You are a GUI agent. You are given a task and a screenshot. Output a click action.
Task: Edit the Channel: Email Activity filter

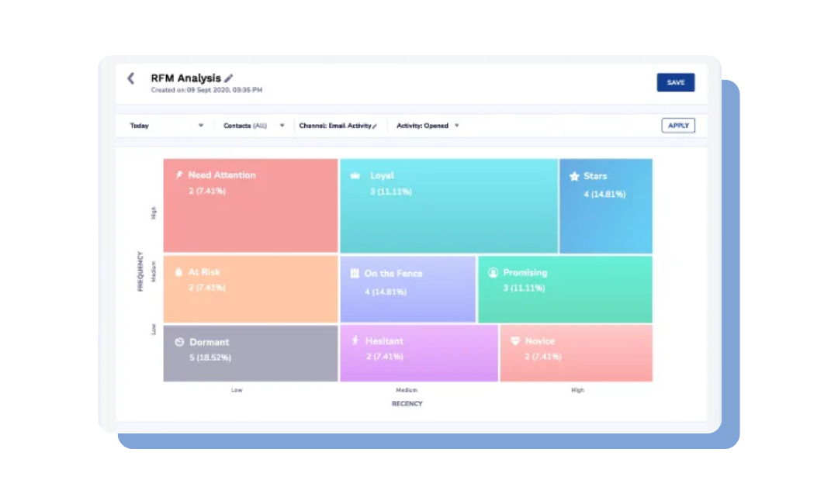pos(375,126)
